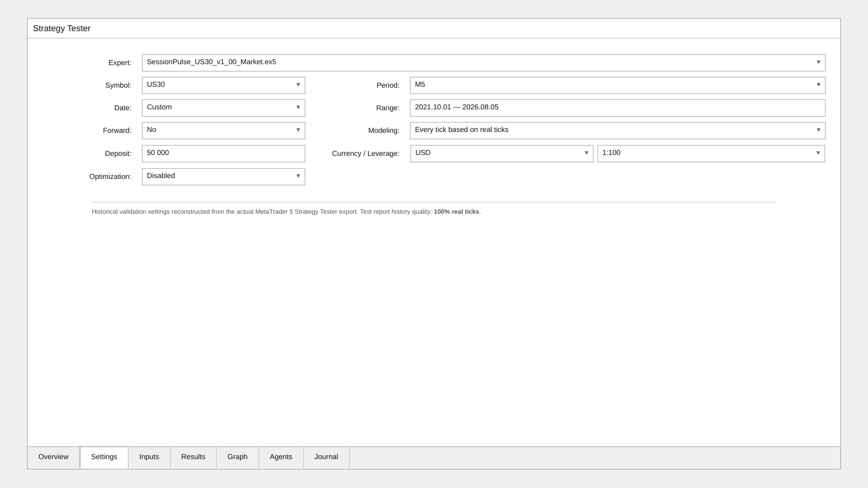The image size is (868, 488).
Task: Click the Strategy Tester panel title
Action: [61, 28]
